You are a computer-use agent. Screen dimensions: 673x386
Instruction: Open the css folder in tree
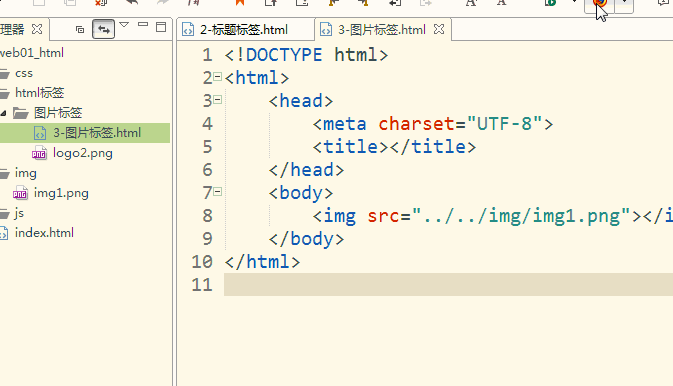click(x=24, y=73)
